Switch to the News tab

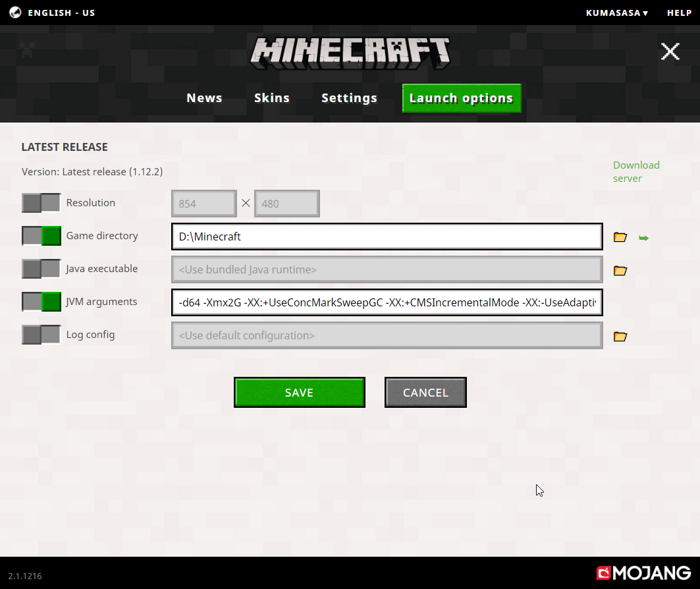click(204, 98)
